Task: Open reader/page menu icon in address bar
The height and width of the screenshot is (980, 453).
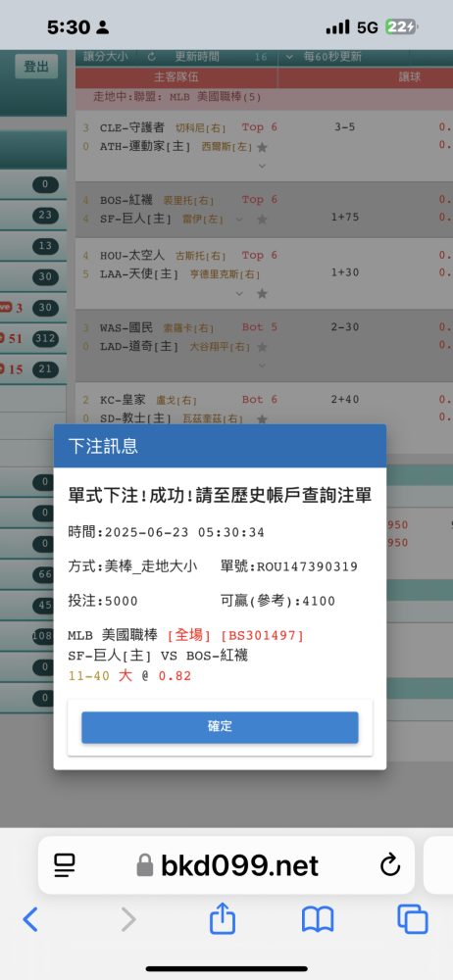Action: 65,865
